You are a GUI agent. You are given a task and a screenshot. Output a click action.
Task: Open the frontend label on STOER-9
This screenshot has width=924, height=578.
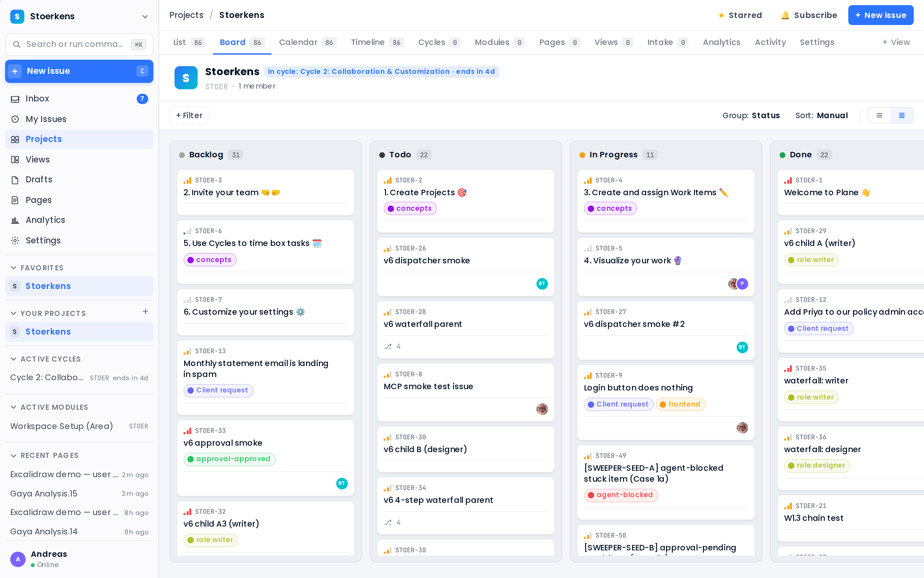[681, 405]
